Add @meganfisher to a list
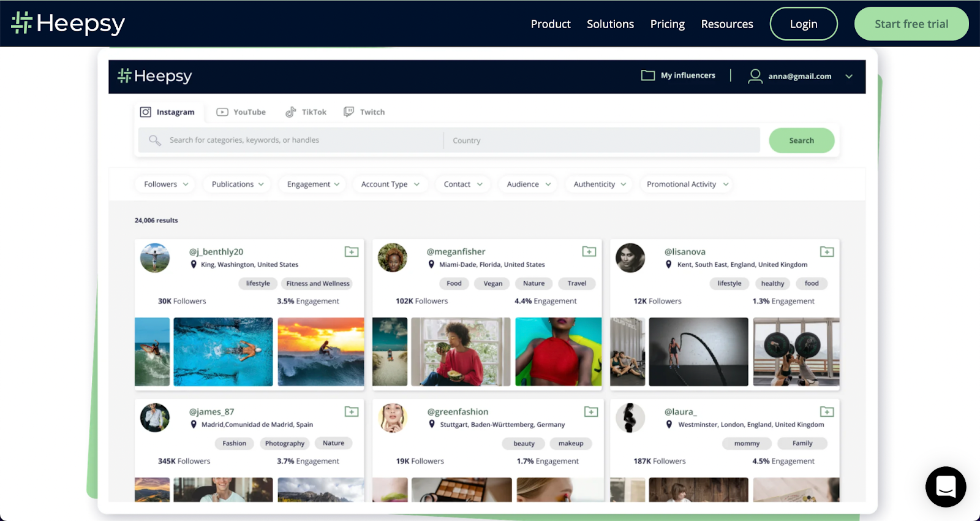Viewport: 980px width, 521px height. (x=589, y=251)
